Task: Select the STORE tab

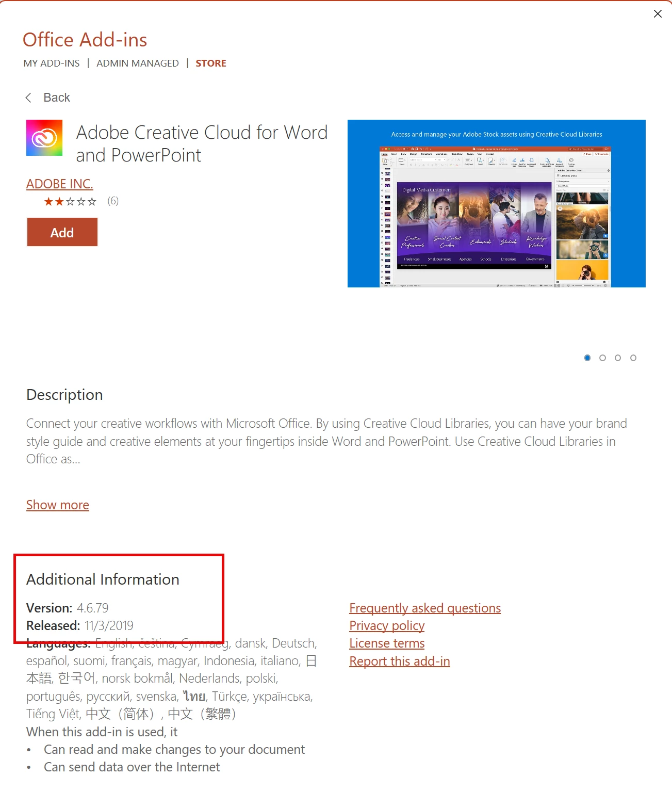Action: click(x=211, y=63)
